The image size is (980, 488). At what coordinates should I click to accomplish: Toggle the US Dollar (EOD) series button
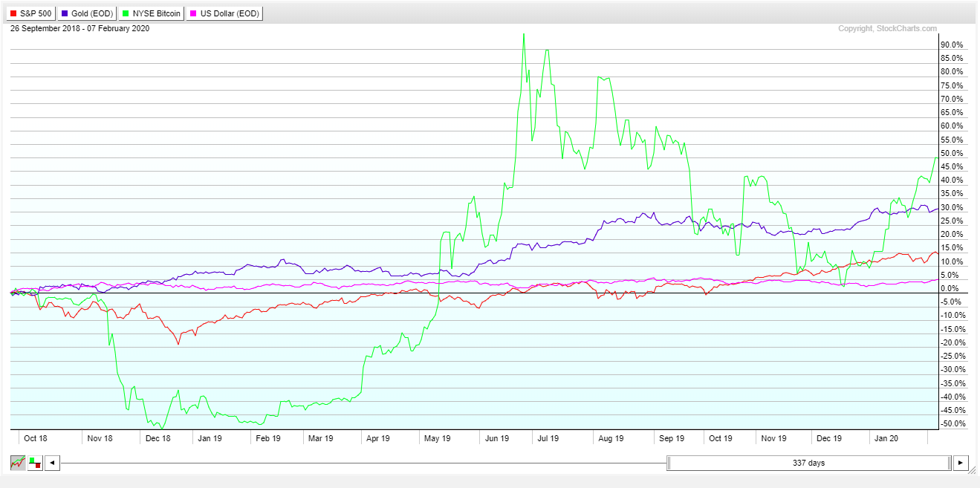224,13
